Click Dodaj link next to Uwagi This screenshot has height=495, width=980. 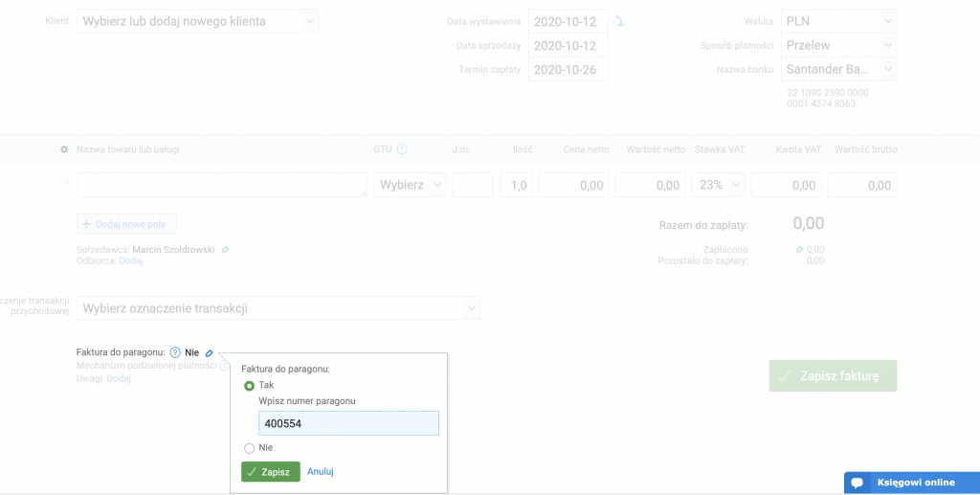click(119, 378)
